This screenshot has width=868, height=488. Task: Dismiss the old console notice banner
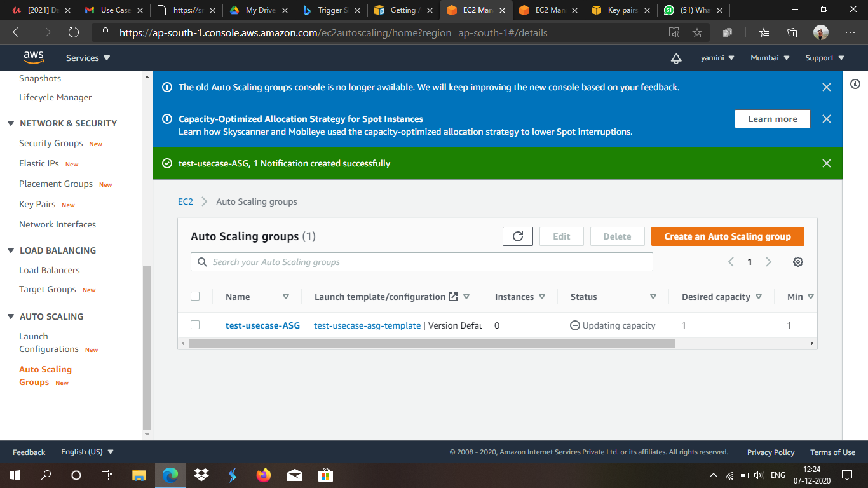pyautogui.click(x=827, y=87)
